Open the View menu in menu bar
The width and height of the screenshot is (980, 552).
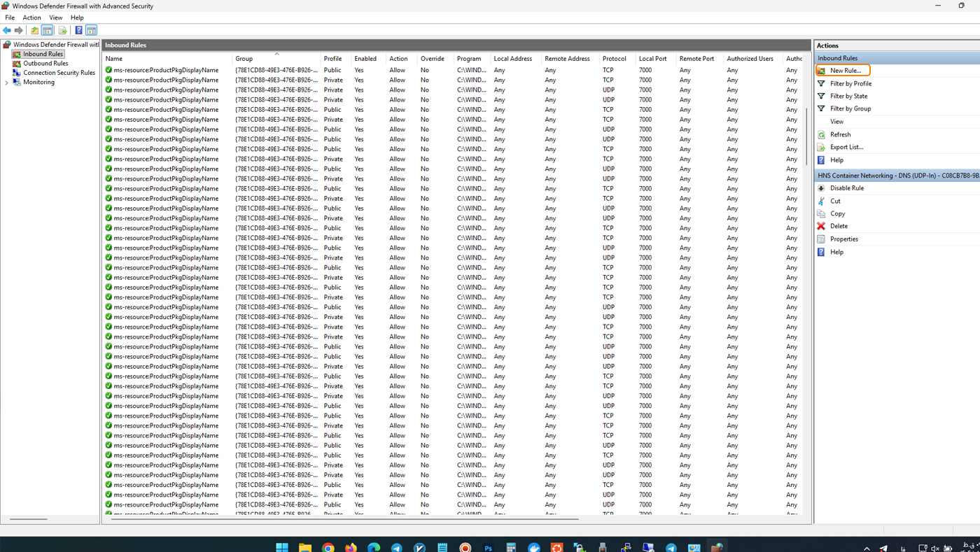coord(55,17)
